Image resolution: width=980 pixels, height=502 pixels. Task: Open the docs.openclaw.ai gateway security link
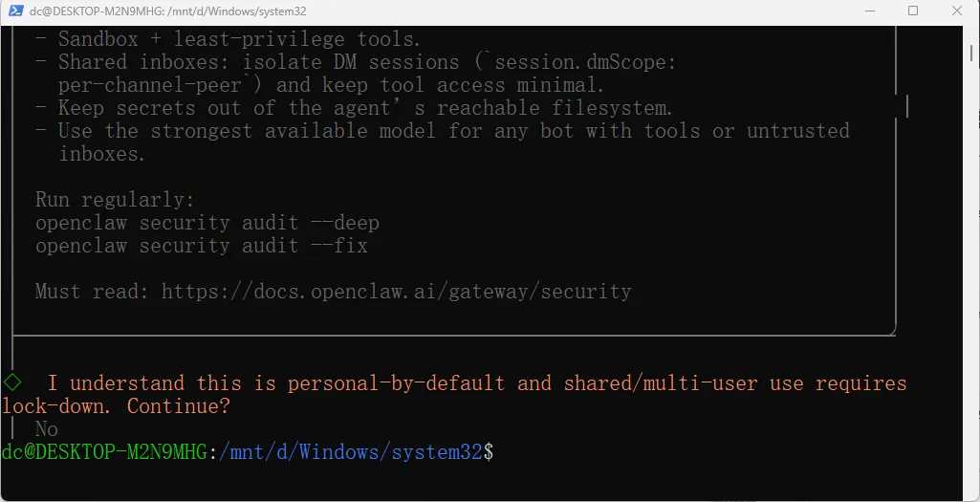(x=396, y=292)
